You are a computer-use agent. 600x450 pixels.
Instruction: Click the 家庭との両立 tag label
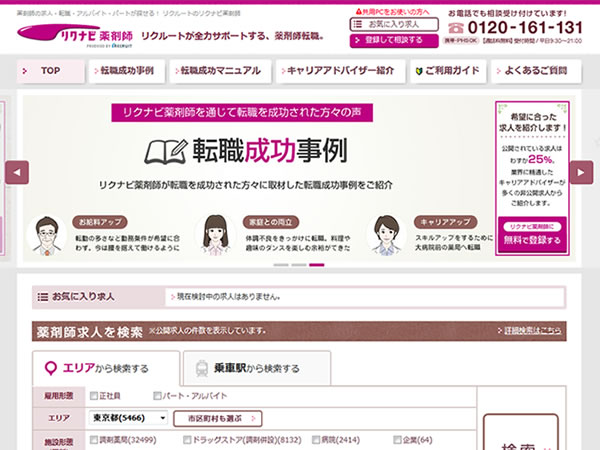pyautogui.click(x=271, y=222)
